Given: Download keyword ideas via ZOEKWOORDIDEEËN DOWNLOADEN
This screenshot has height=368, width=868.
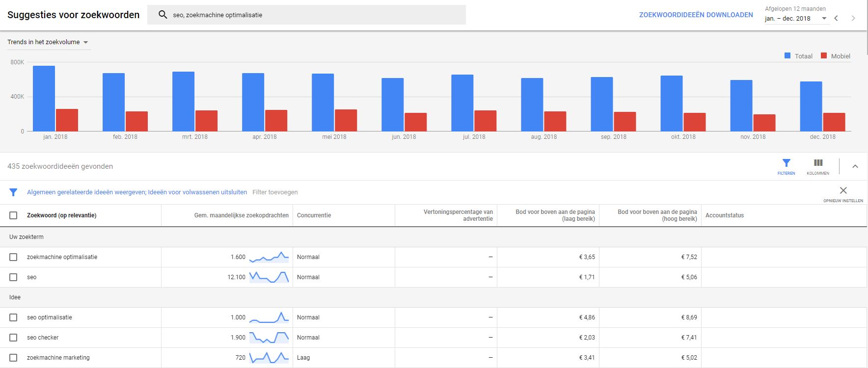Looking at the screenshot, I should point(696,15).
